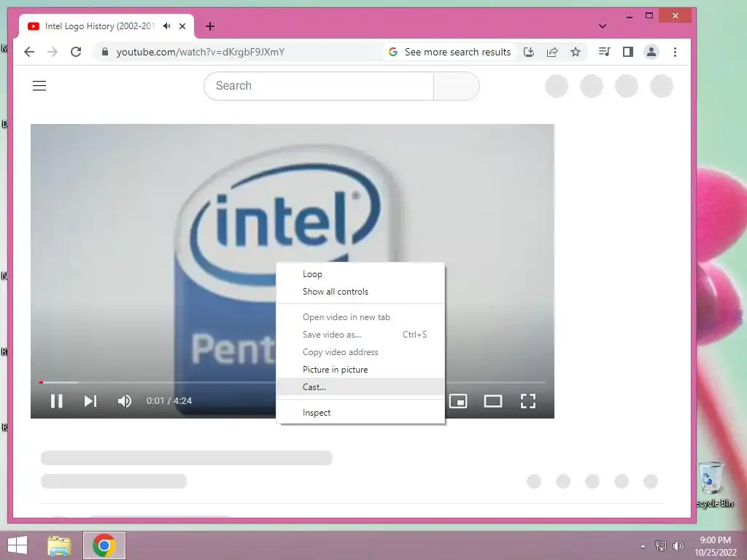The width and height of the screenshot is (747, 560).
Task: Skip to next video
Action: [x=90, y=401]
